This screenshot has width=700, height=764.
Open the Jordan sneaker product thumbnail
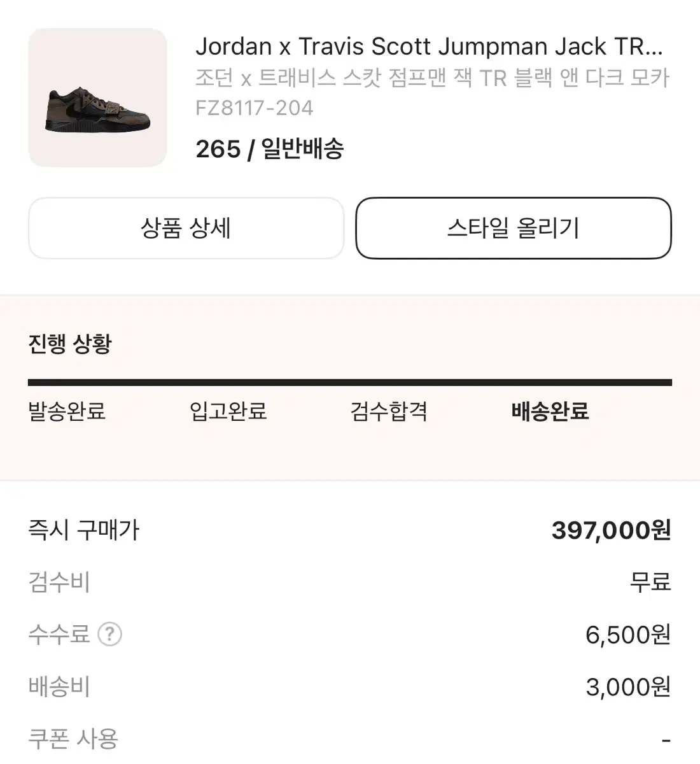[97, 97]
